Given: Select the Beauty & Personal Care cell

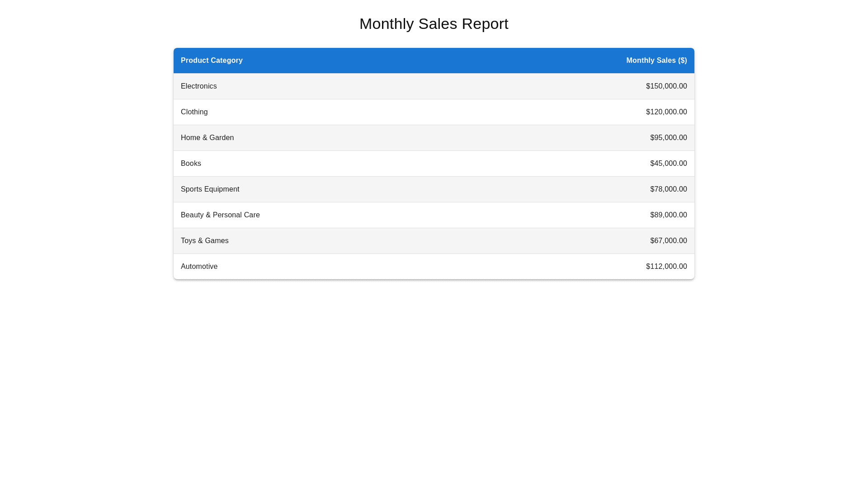Looking at the screenshot, I should [220, 215].
